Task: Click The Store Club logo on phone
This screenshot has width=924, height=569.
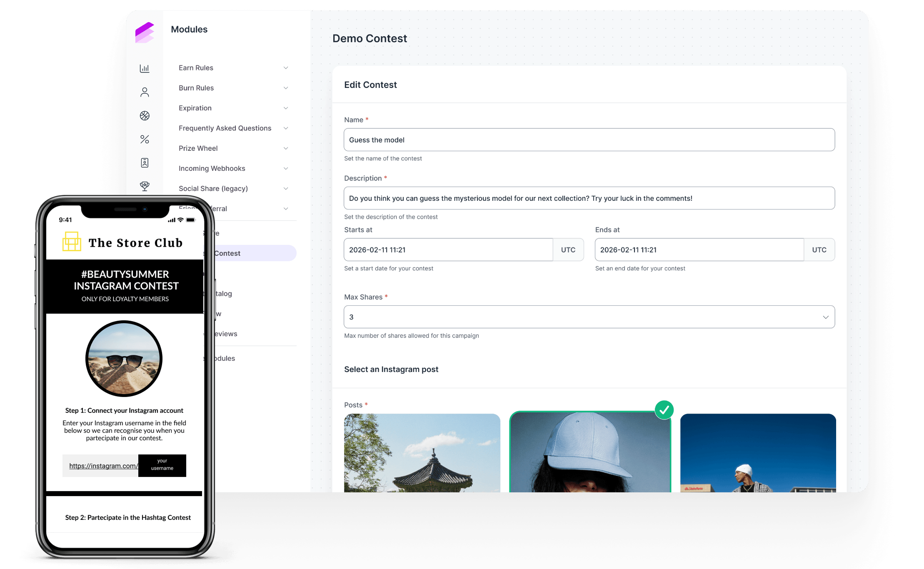Action: [123, 242]
